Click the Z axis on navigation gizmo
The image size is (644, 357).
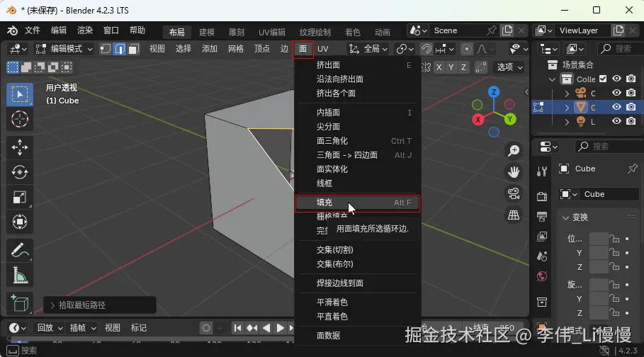pyautogui.click(x=494, y=92)
